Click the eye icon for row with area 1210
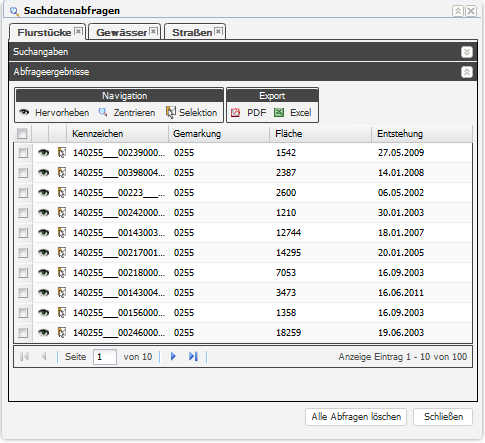Viewport: 485px width, 443px height. (43, 213)
